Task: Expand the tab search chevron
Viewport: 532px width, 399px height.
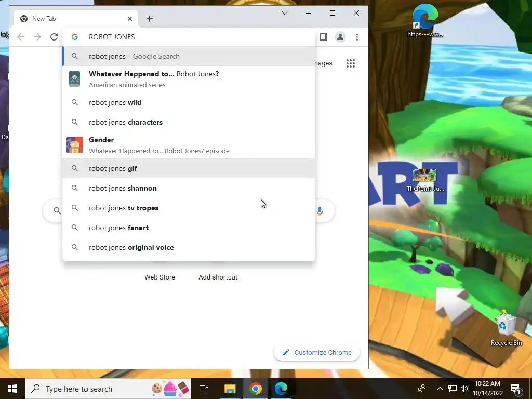Action: click(x=285, y=13)
